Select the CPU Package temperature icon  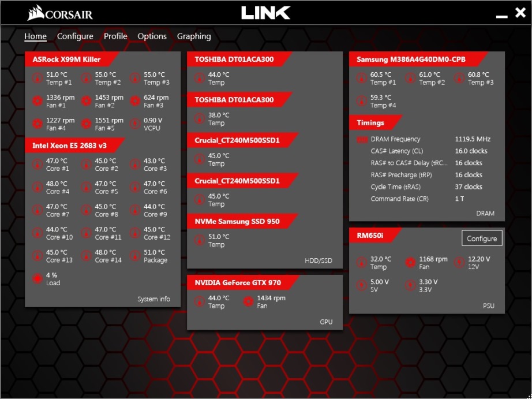[135, 256]
